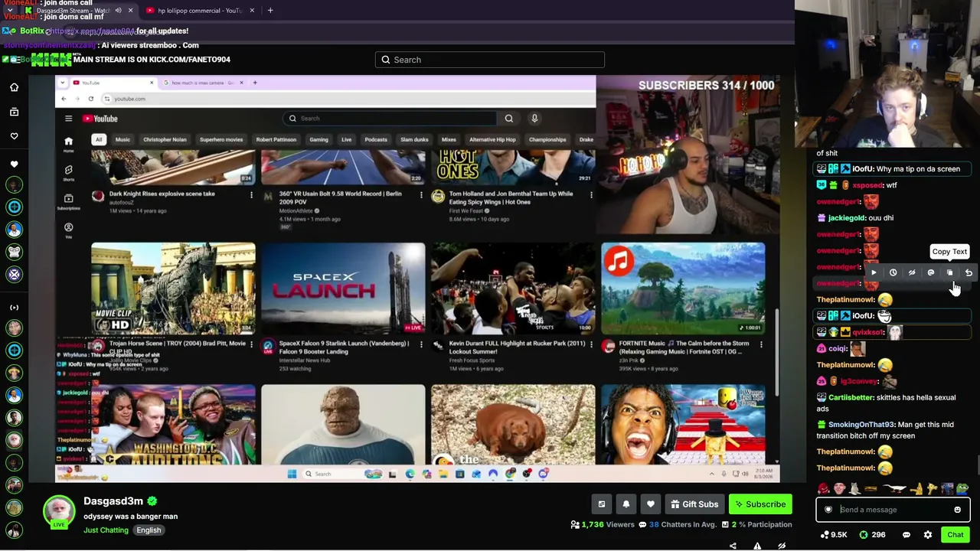Click the Kick search field
Screen dimensions: 980x551
490,60
